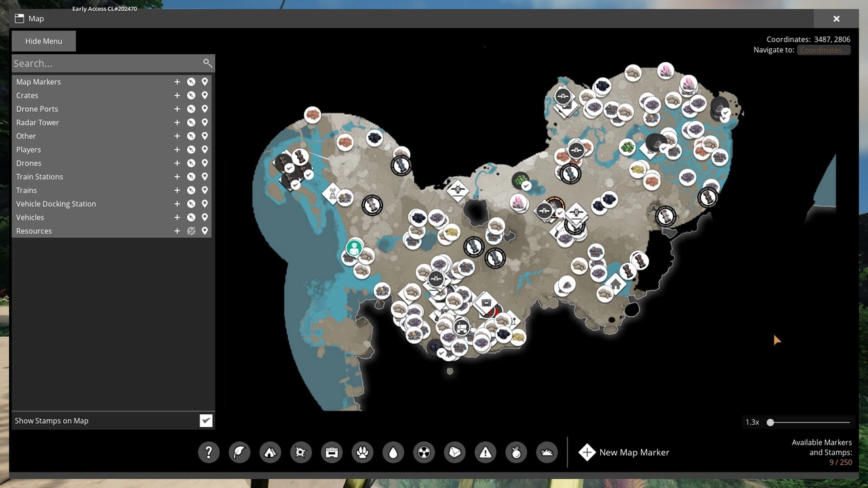Image resolution: width=868 pixels, height=488 pixels.
Task: Click the New Map Marker button
Action: click(x=624, y=452)
